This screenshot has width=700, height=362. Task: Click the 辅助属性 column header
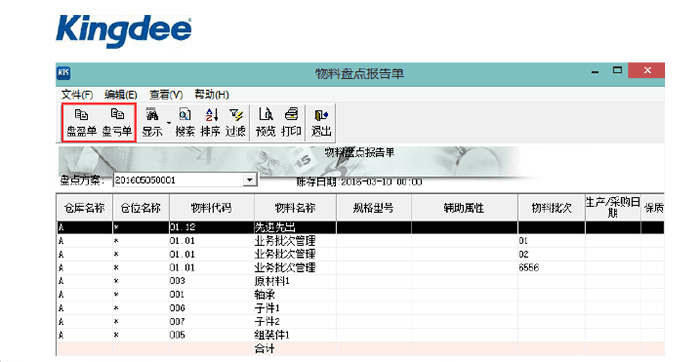click(x=464, y=208)
